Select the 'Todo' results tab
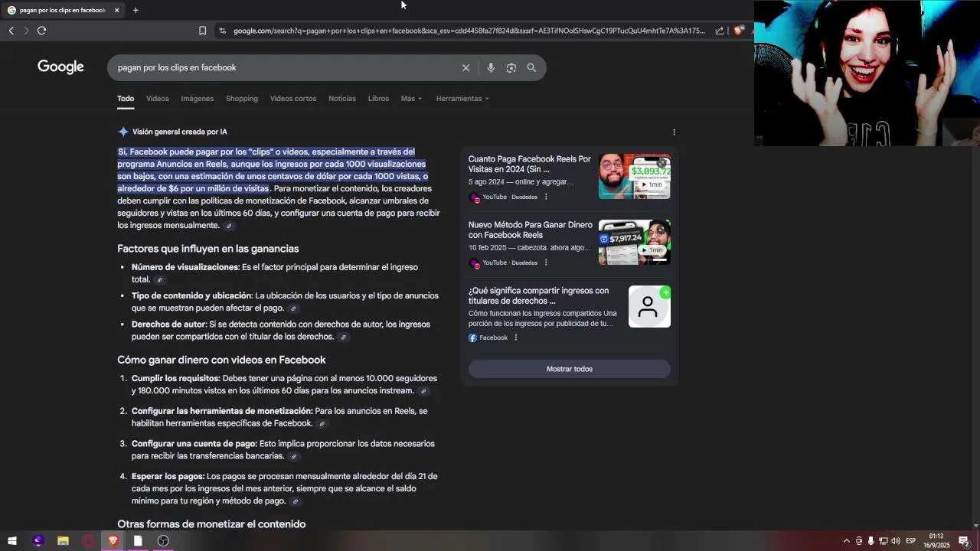 click(x=126, y=99)
